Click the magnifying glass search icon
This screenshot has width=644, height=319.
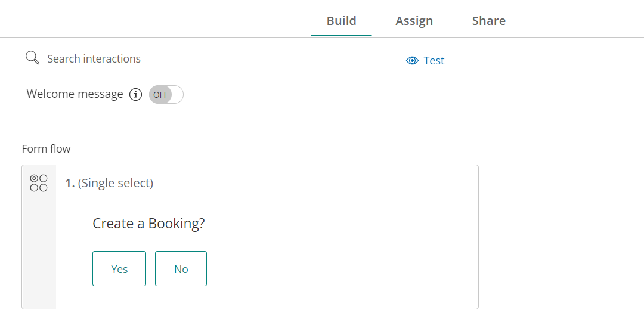(32, 58)
